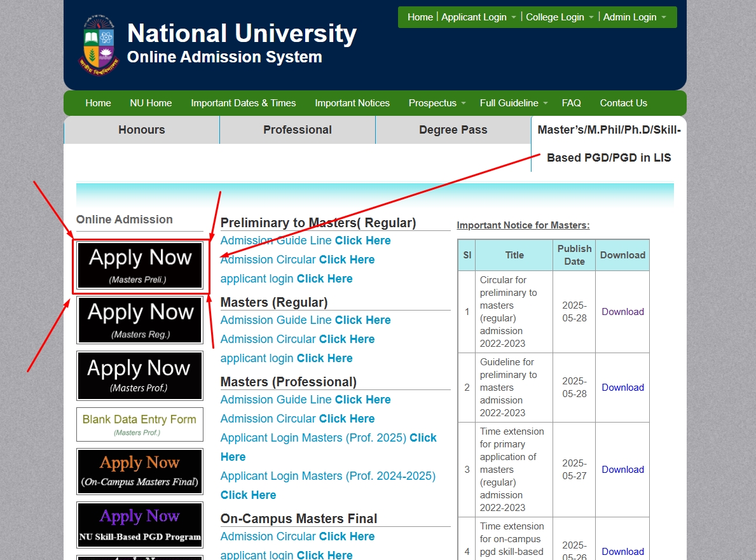756x560 pixels.
Task: Click the Masters (Professional) section heading
Action: 288,382
